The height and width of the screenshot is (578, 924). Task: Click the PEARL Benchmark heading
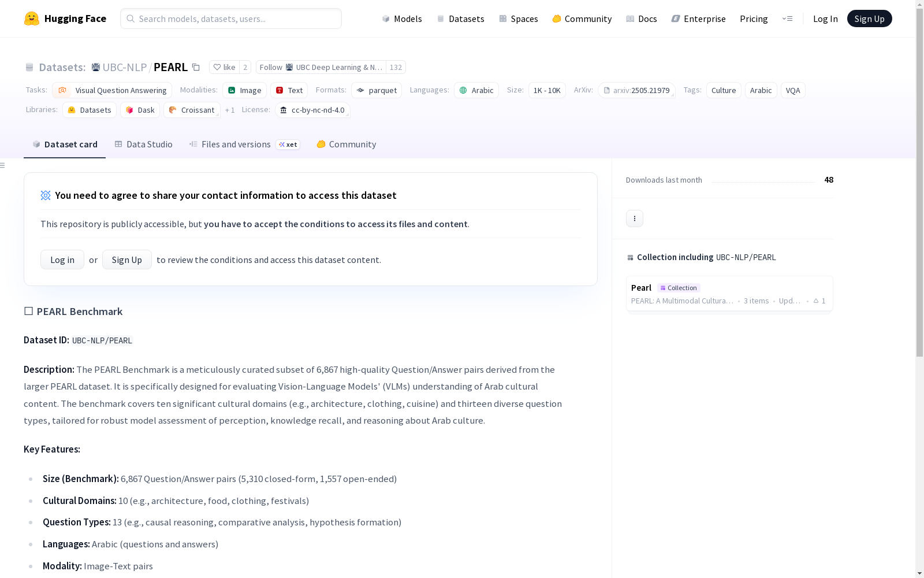point(80,312)
